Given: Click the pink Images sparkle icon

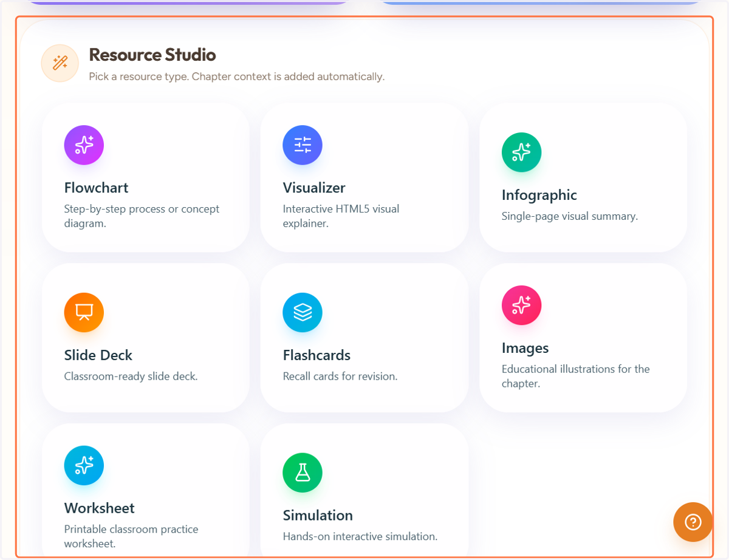Looking at the screenshot, I should 521,306.
